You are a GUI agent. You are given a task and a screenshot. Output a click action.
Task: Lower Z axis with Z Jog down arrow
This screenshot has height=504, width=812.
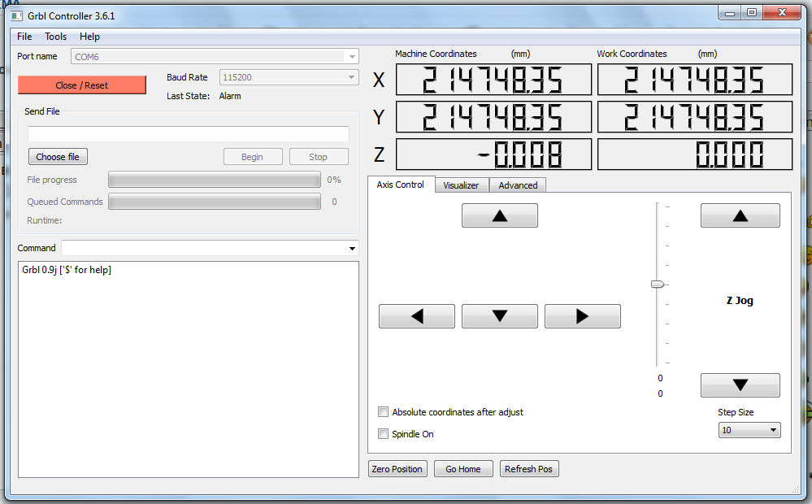point(740,385)
